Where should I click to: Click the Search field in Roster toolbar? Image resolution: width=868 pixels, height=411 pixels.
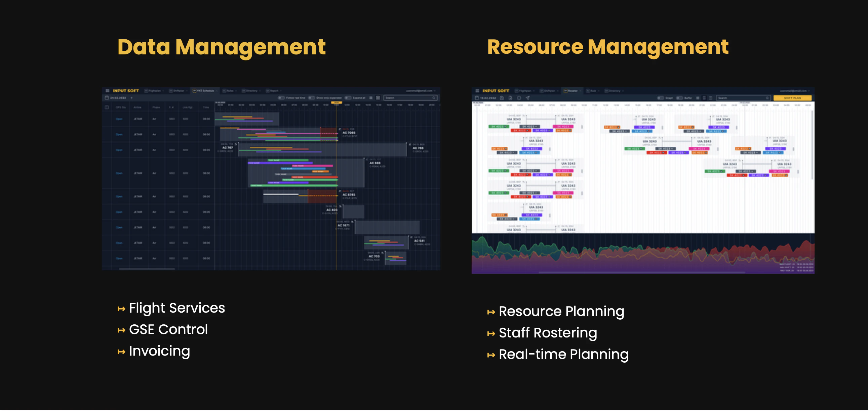(x=741, y=98)
